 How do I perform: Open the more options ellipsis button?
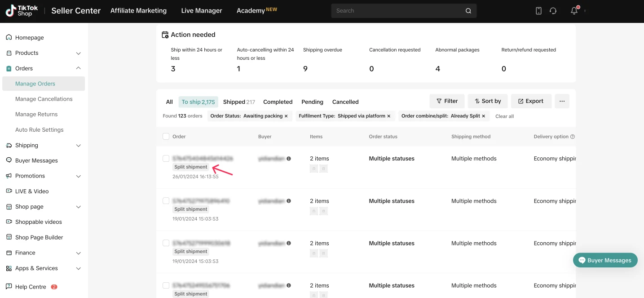(x=562, y=101)
